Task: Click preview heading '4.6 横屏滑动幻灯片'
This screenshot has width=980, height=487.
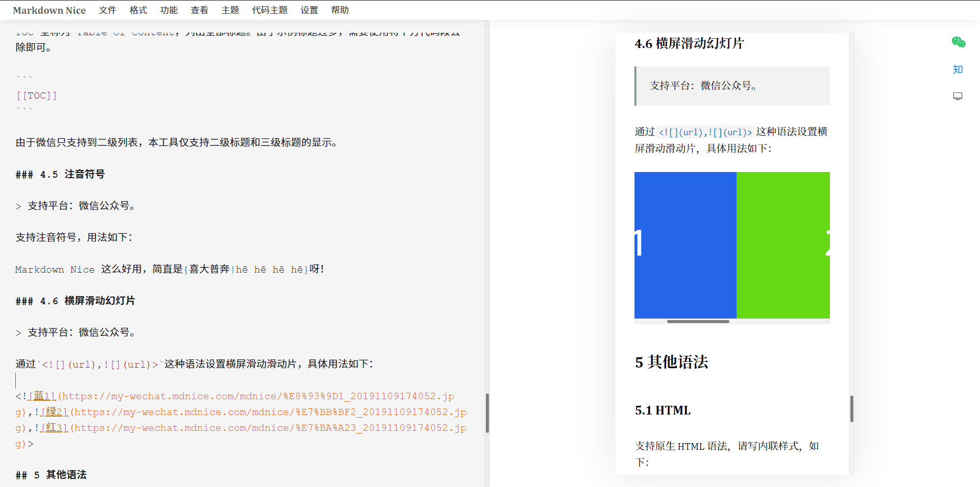Action: [689, 43]
